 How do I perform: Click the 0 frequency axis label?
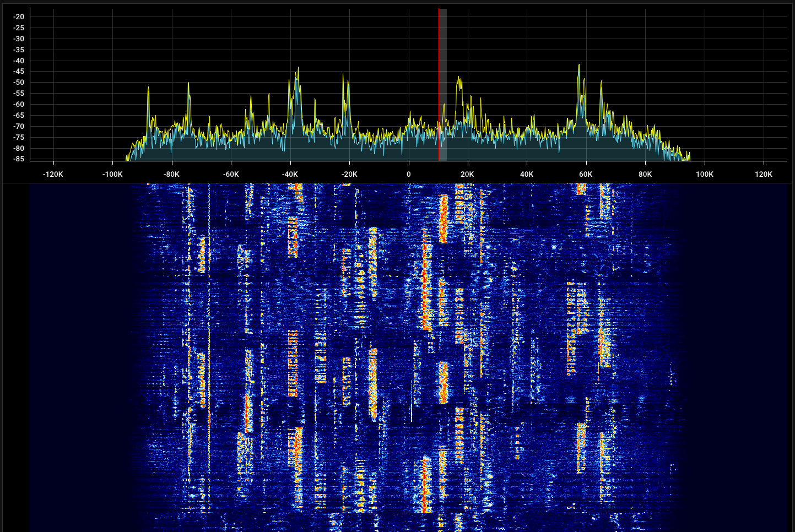[x=408, y=174]
